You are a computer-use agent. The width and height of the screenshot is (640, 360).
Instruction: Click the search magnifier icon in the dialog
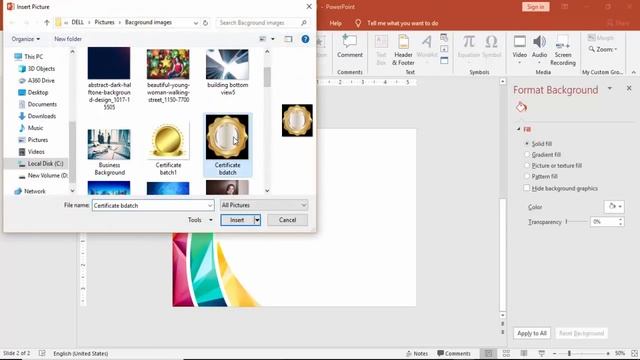pyautogui.click(x=304, y=23)
